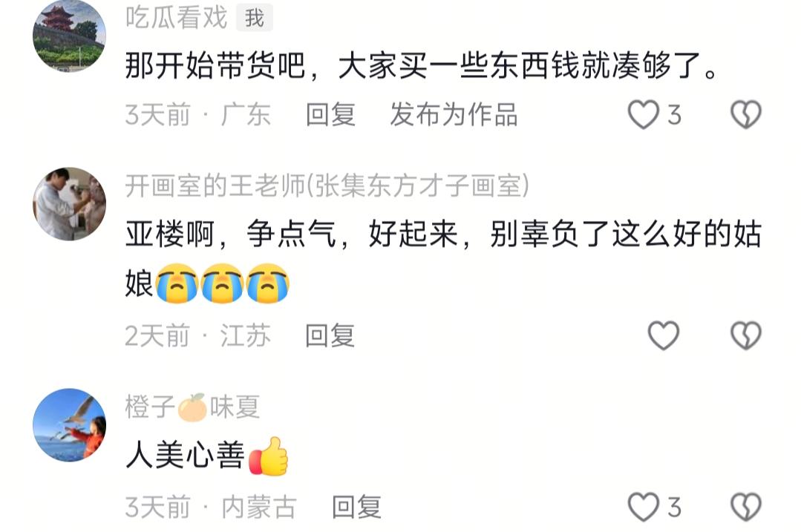801x532 pixels.
Task: Reply to the 那开始带货吧 comment
Action: point(330,114)
